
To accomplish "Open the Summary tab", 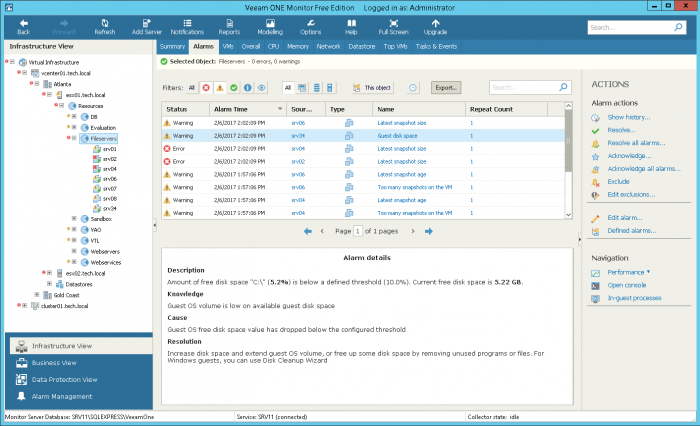I will (172, 46).
